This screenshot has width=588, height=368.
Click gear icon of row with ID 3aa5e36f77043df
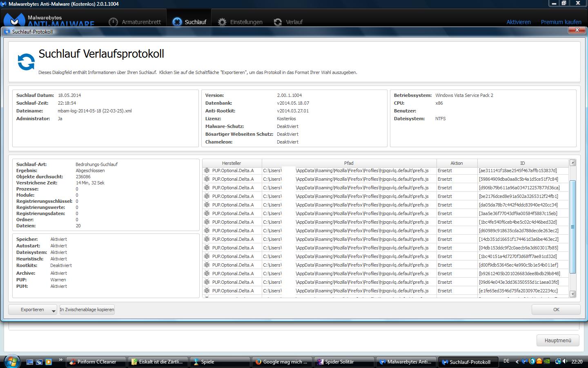click(x=207, y=213)
